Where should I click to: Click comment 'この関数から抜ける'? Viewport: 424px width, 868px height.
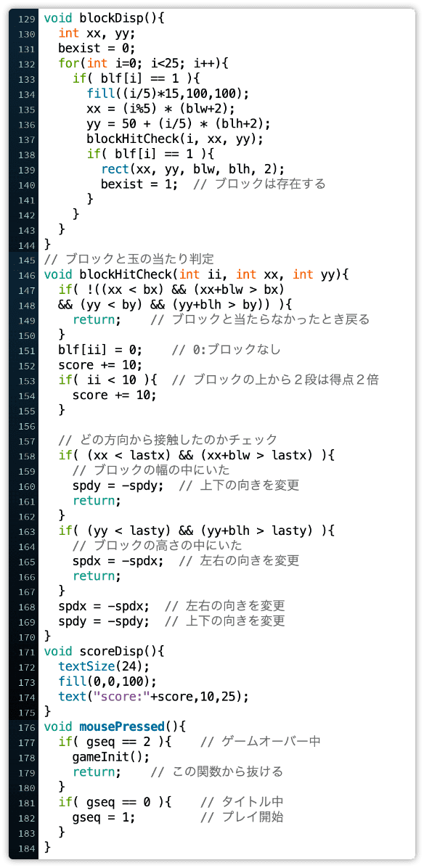[228, 771]
